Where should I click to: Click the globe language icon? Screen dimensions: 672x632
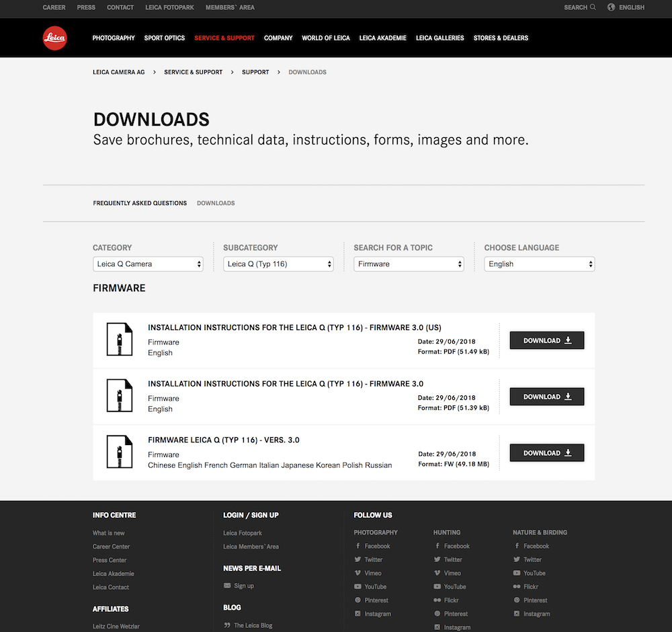click(611, 7)
